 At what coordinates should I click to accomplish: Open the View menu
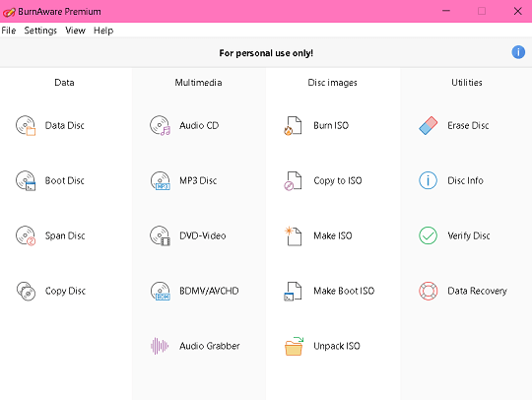[75, 31]
